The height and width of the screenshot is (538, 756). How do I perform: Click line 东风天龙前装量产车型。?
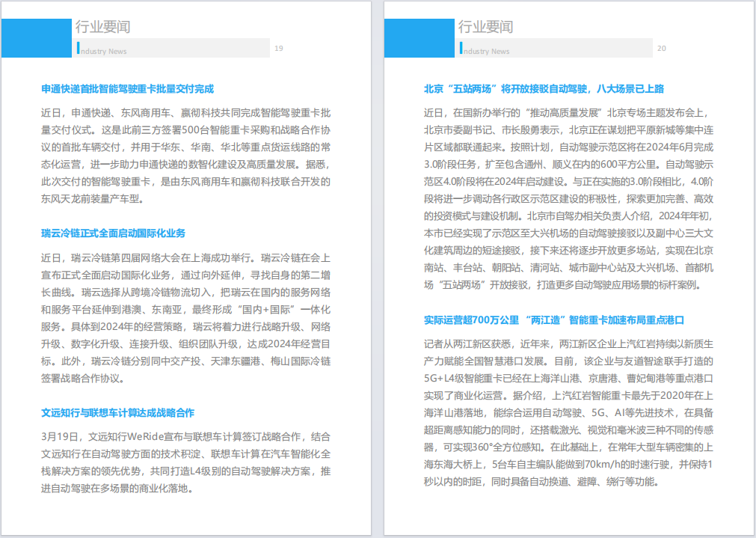coord(93,199)
